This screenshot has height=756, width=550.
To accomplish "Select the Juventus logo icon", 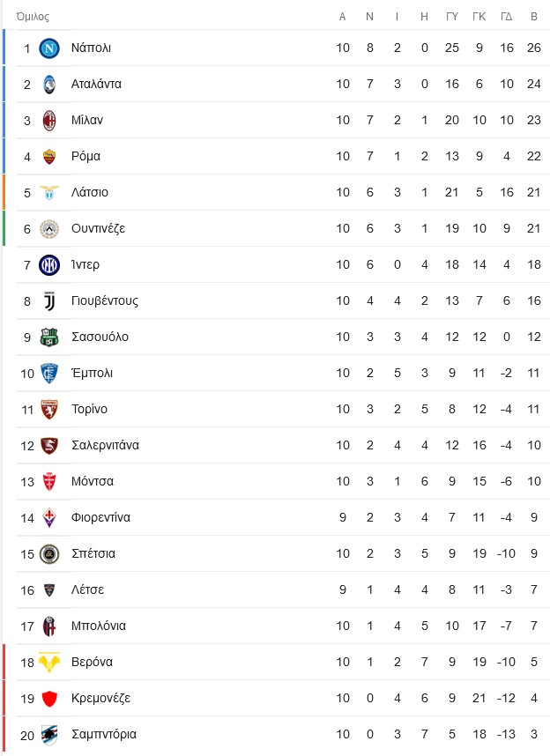I will (x=49, y=301).
